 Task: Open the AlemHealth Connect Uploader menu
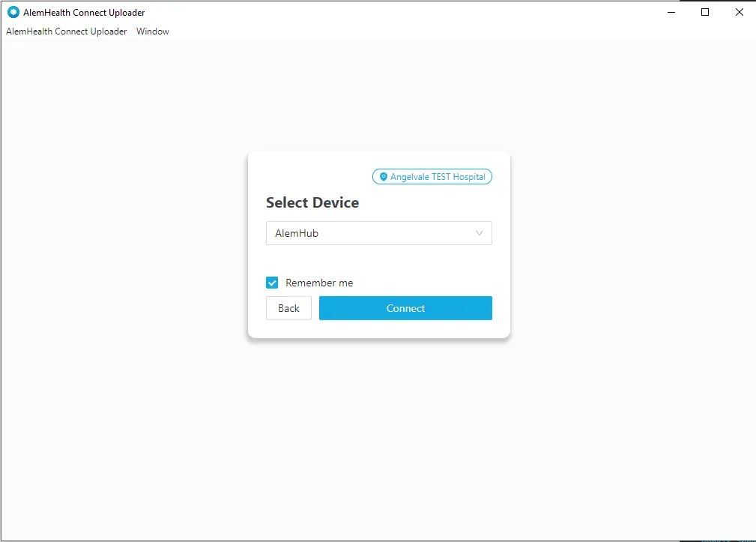point(67,31)
